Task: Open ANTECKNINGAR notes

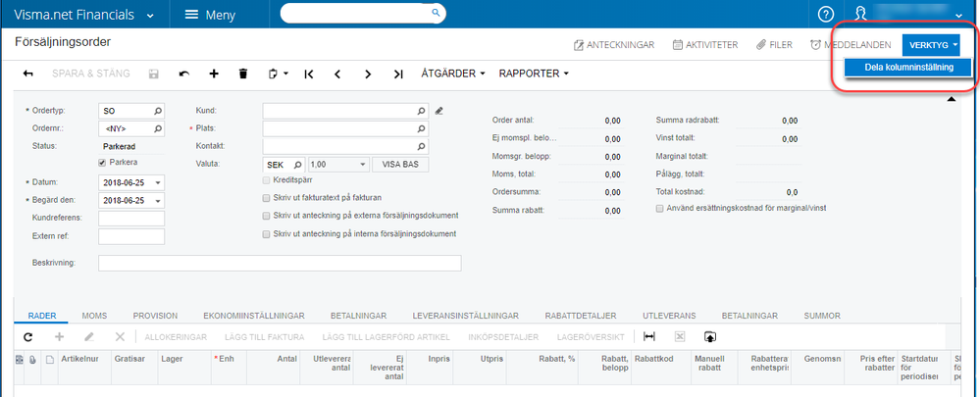Action: pos(614,45)
